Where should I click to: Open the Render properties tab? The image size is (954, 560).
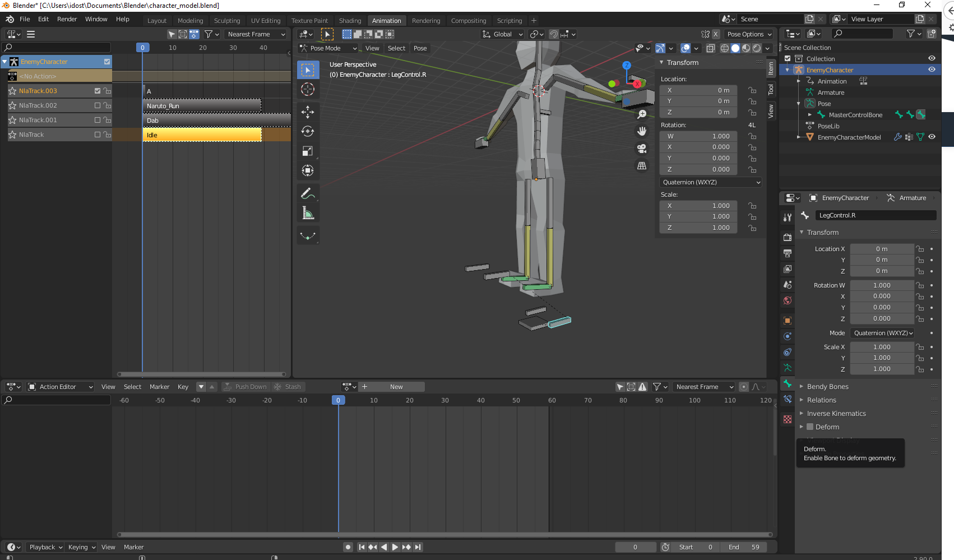click(x=788, y=238)
